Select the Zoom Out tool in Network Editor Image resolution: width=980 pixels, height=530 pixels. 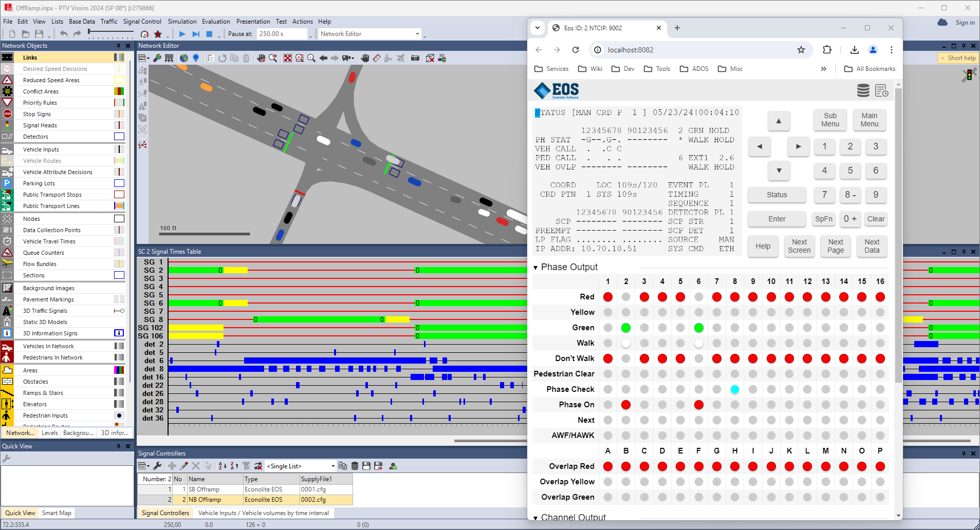coord(311,58)
